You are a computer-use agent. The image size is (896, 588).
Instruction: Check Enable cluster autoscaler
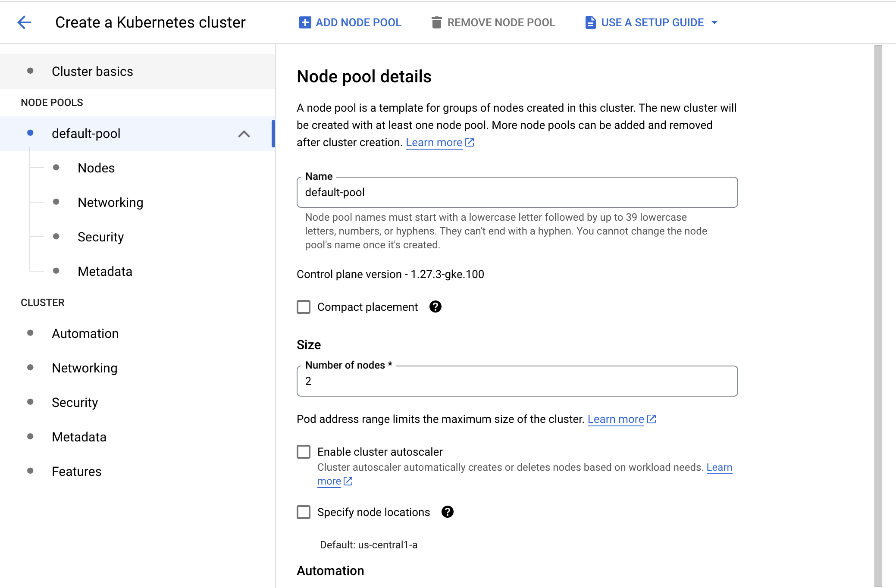coord(304,452)
